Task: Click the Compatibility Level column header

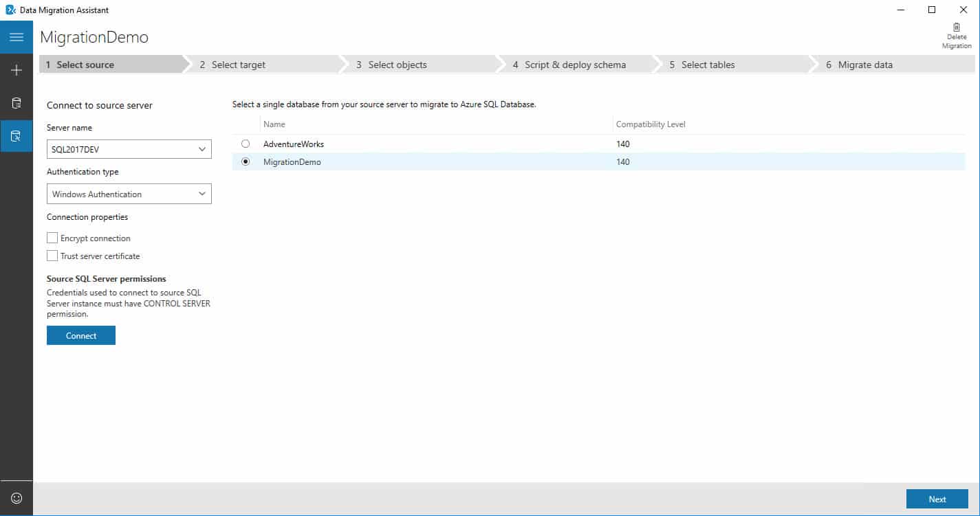Action: click(651, 124)
